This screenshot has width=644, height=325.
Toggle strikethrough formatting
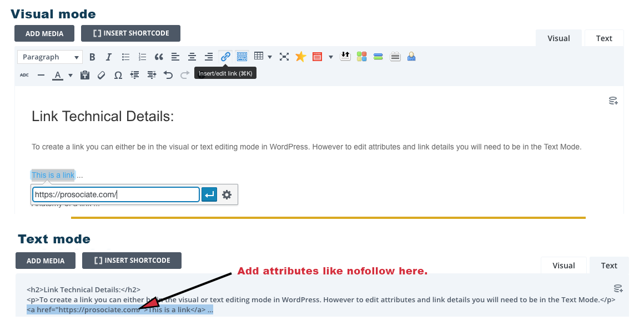click(x=24, y=75)
